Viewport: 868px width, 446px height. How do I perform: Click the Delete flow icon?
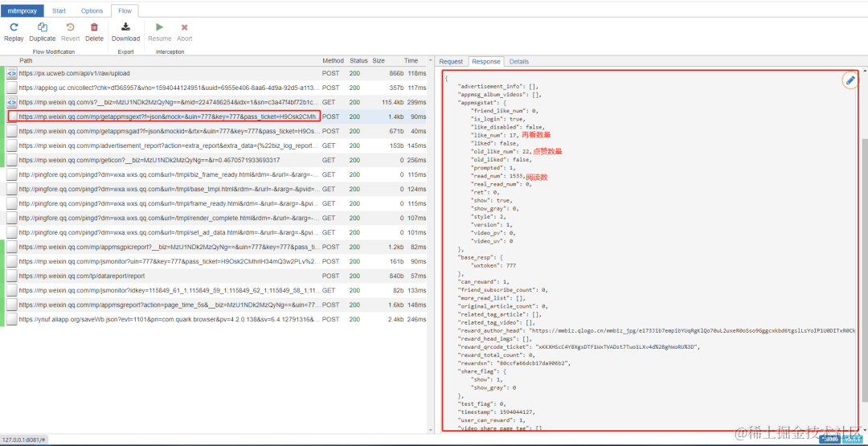click(94, 27)
